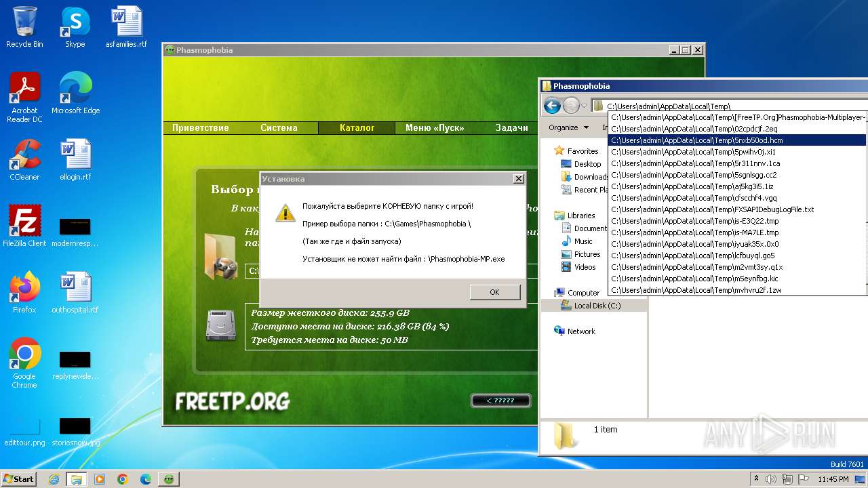
Task: Select m5eynfbg.kic path suggestion
Action: [738, 279]
